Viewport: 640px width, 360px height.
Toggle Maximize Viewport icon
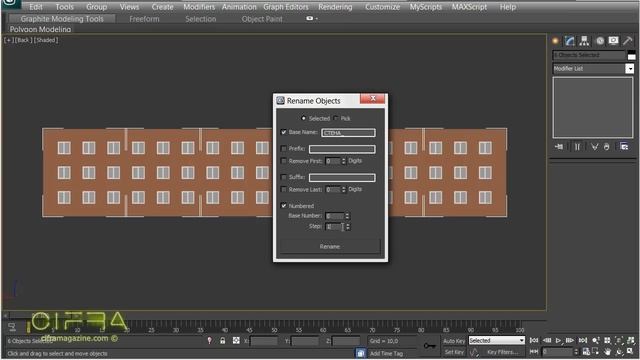(x=631, y=352)
